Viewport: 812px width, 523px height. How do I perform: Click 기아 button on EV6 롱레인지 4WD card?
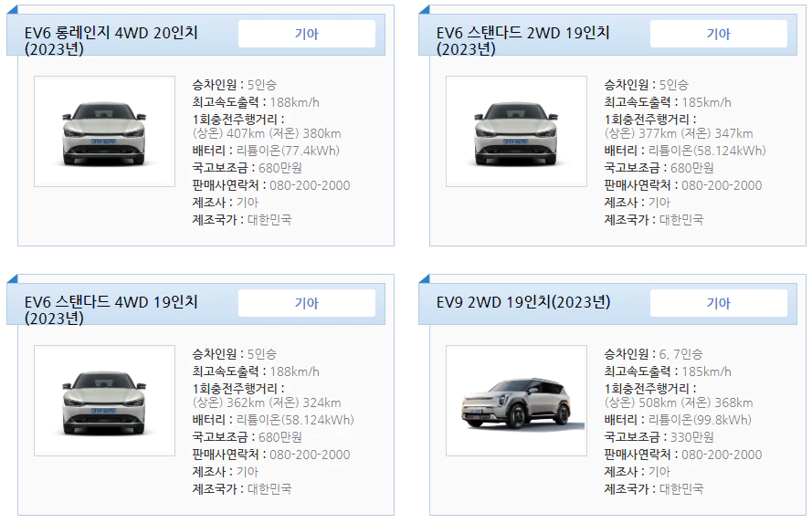pos(307,34)
